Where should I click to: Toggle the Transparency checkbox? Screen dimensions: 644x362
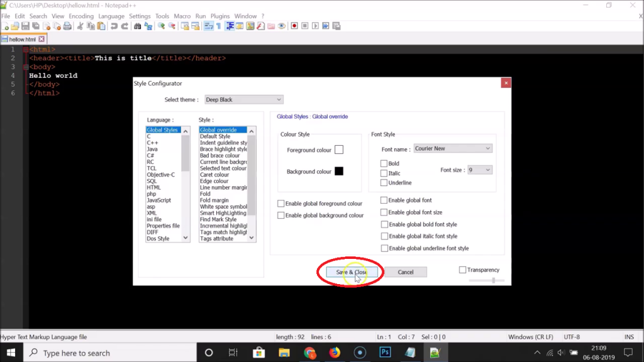point(463,270)
